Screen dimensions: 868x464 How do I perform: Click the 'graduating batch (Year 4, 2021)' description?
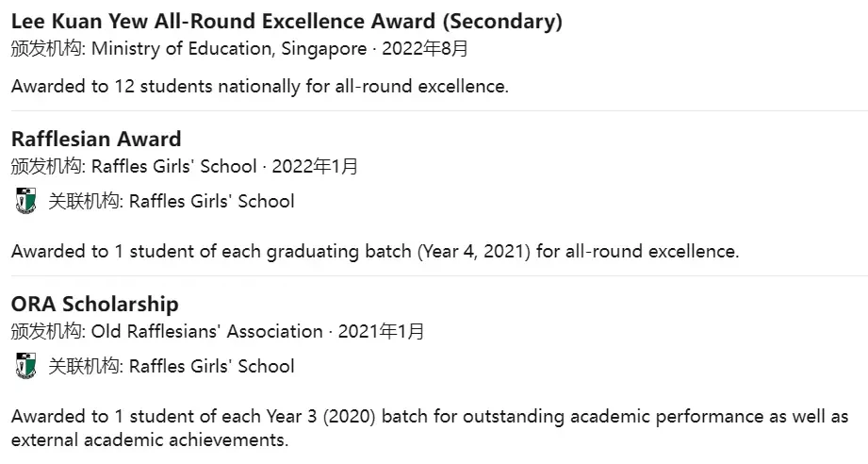click(375, 252)
